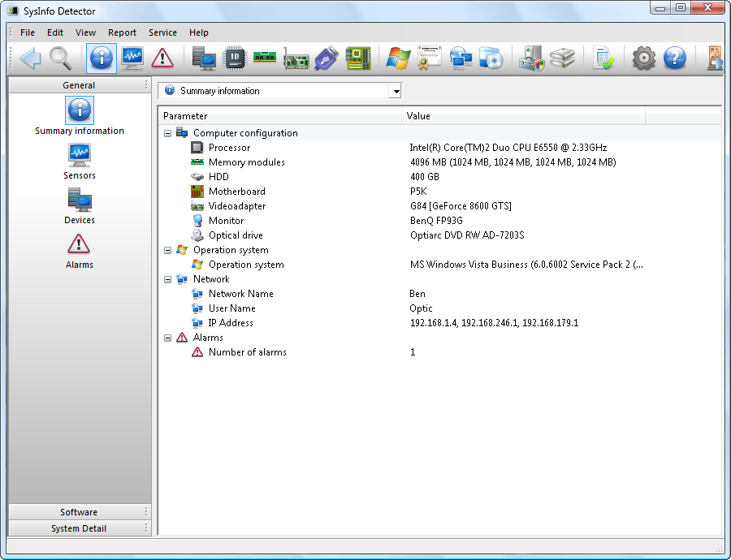The image size is (731, 560).
Task: Collapse the Computer configuration tree node
Action: 168,132
